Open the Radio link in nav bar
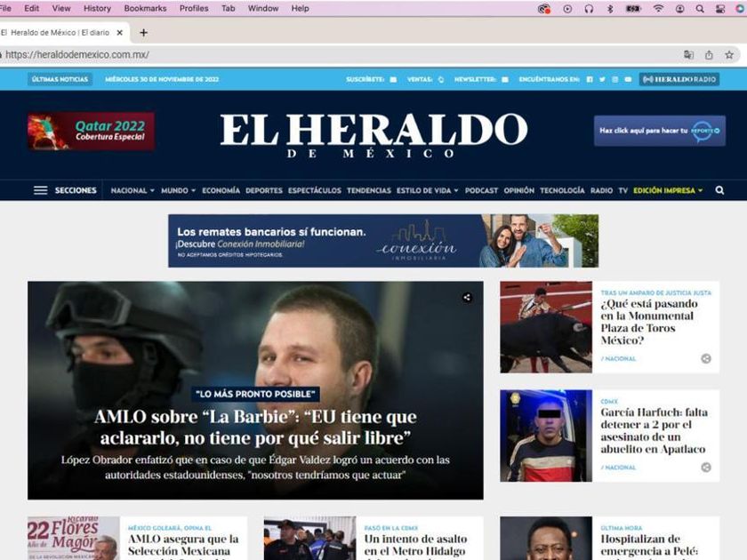Viewport: 747px width, 560px height. pos(601,190)
